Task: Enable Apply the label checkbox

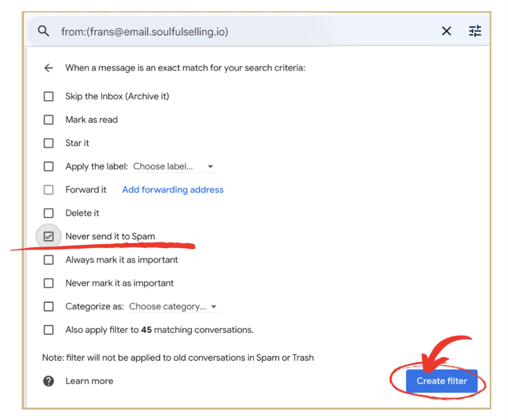Action: (x=49, y=166)
